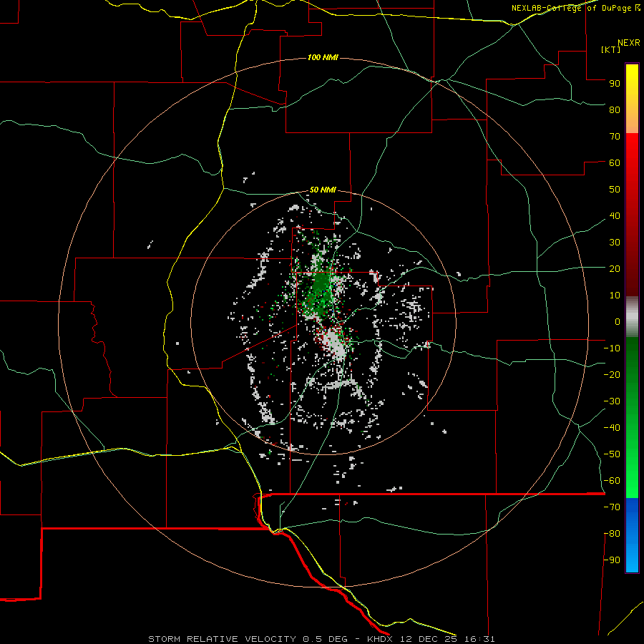Click the positive 30 tick label on the scale
This screenshot has height=644, width=644.
click(615, 243)
